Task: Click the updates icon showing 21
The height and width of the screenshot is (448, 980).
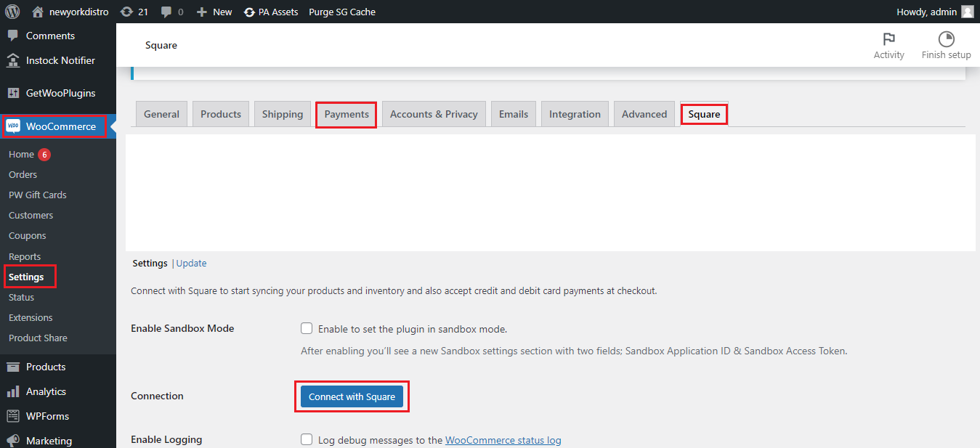Action: click(127, 12)
